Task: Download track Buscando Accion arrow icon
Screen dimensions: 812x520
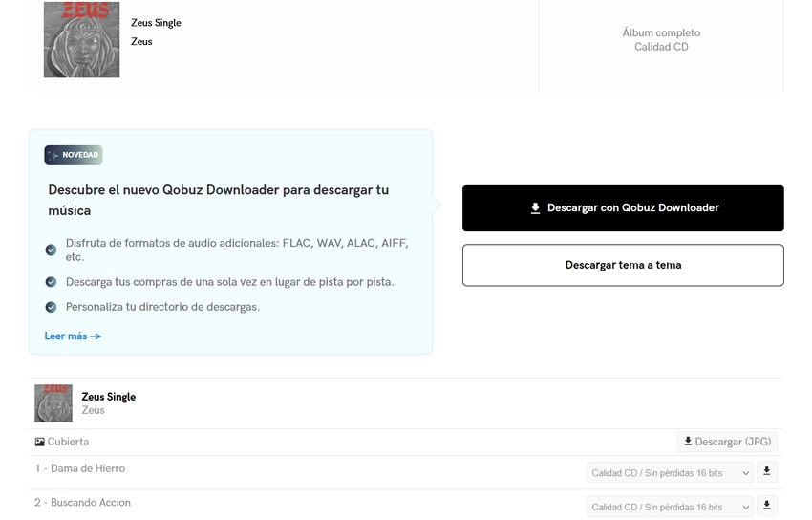Action: click(x=766, y=506)
